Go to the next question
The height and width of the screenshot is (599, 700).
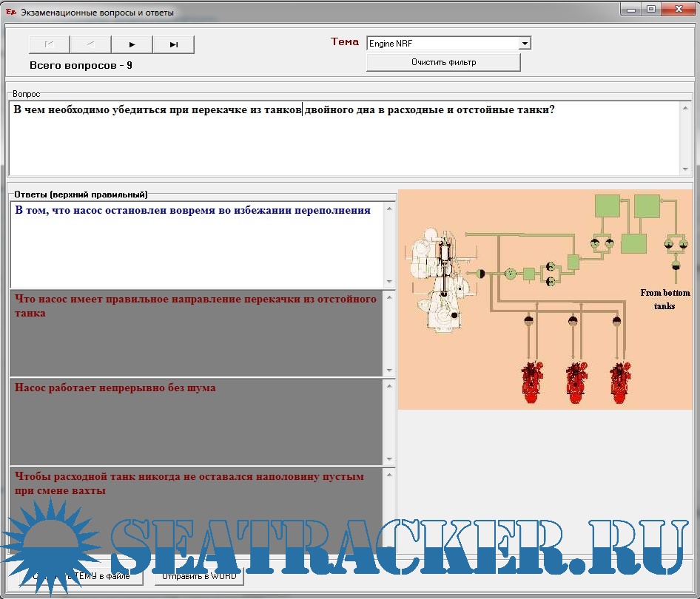tap(132, 44)
